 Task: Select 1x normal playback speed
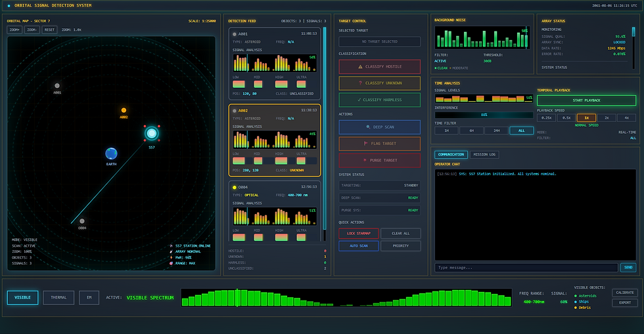click(x=586, y=117)
